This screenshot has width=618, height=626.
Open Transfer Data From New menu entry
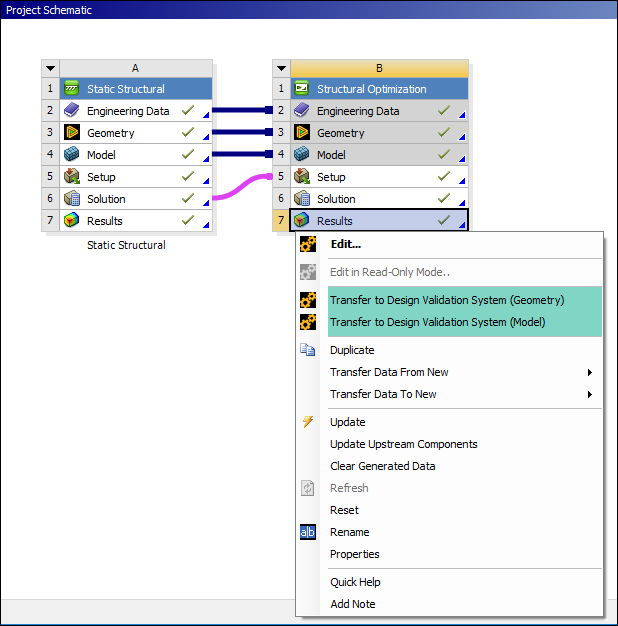tap(389, 372)
